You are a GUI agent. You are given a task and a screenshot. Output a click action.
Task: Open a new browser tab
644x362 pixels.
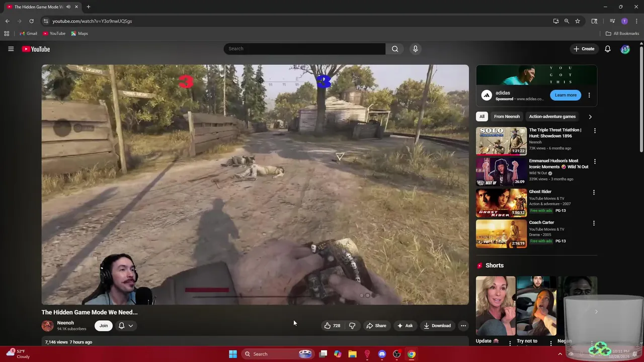coord(88,7)
